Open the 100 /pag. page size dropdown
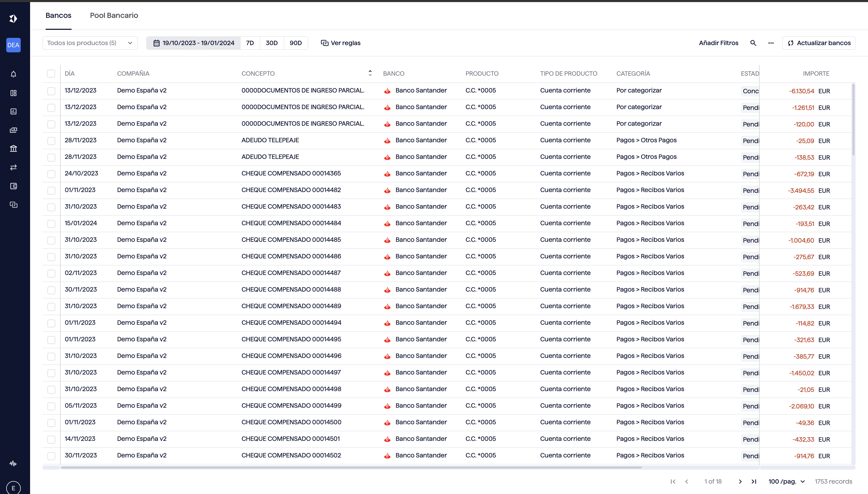The height and width of the screenshot is (494, 868). coord(787,482)
